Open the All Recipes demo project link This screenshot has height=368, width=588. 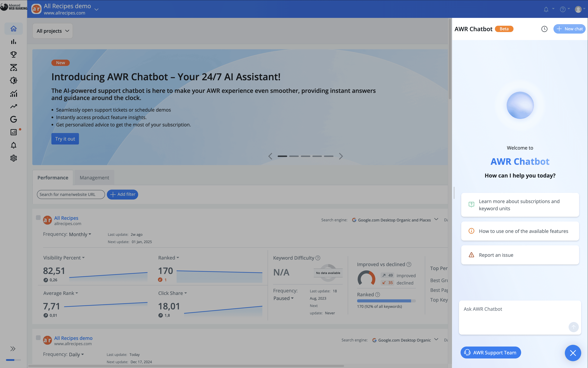coord(73,338)
